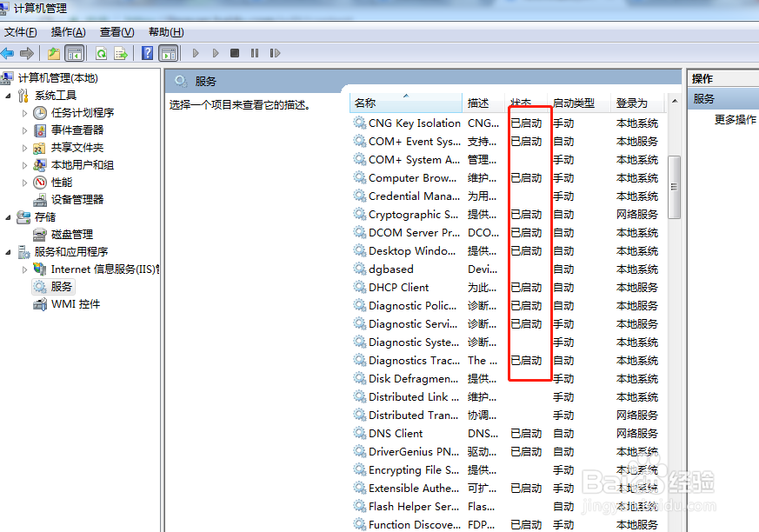Expand the 本地用户和组 node arrow
Viewport: 759px width, 532px height.
[24, 165]
